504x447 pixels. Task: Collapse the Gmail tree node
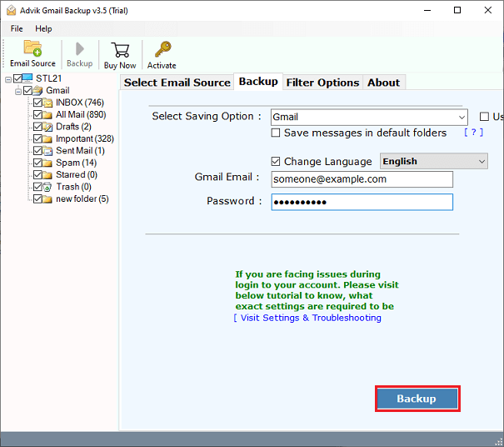pos(18,92)
